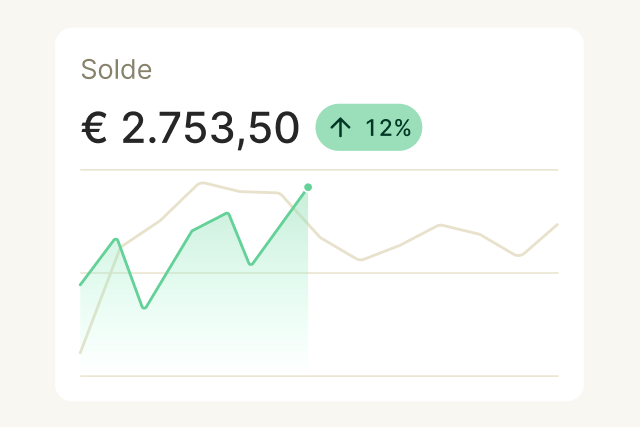Click the green endpoint dot on the chart

click(x=308, y=187)
